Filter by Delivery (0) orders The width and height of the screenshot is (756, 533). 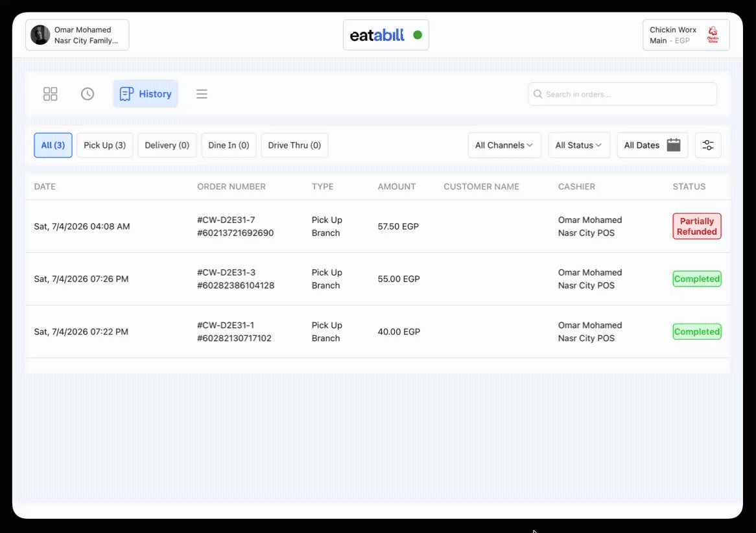[x=167, y=145]
